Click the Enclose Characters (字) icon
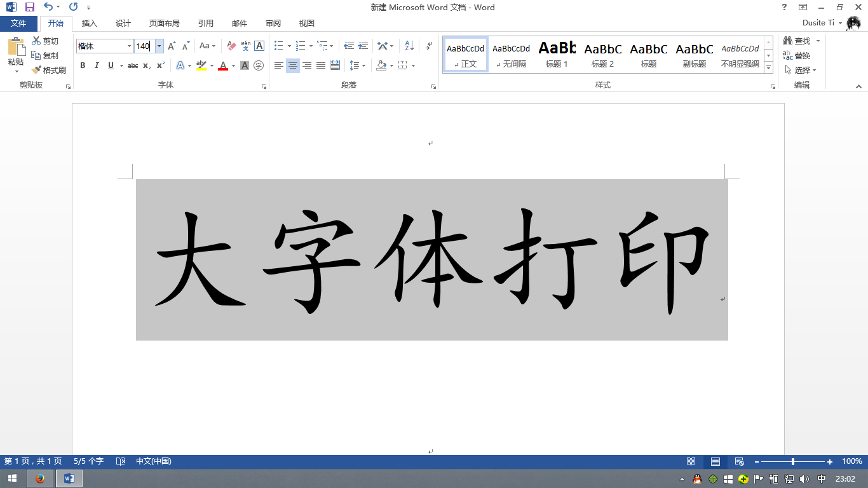Screen dimensions: 868x488 [259, 65]
